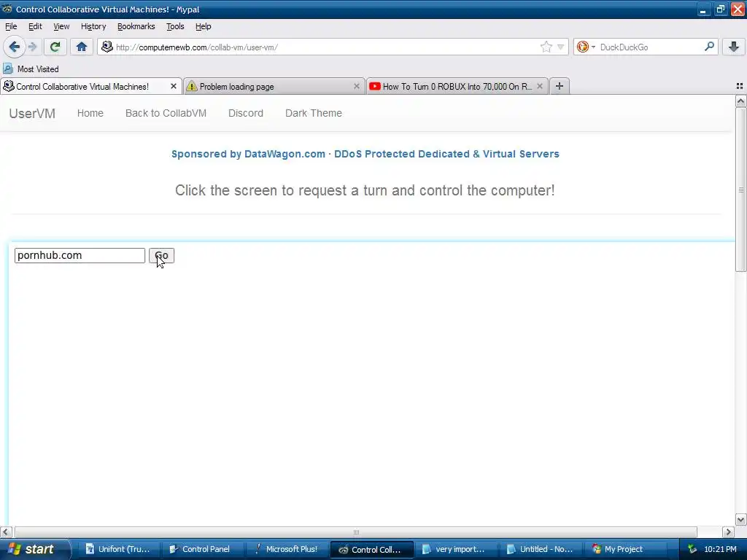
Task: Click the tab groups grid icon
Action: coord(740,86)
